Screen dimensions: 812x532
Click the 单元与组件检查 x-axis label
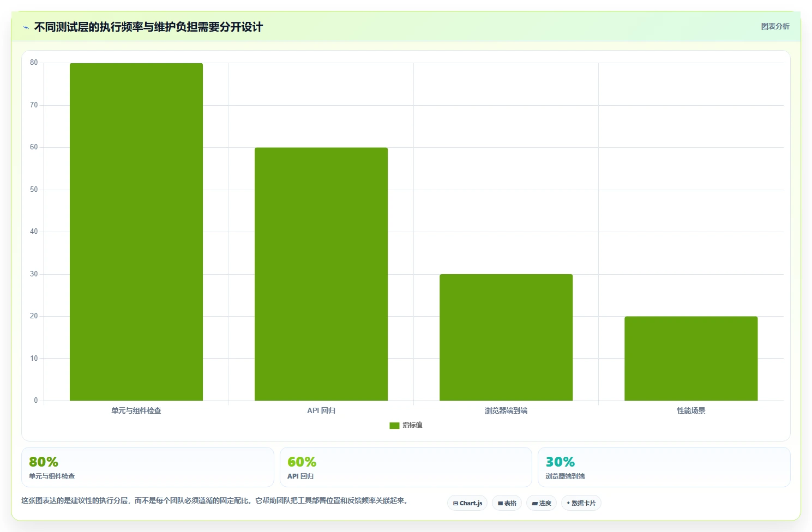point(136,410)
